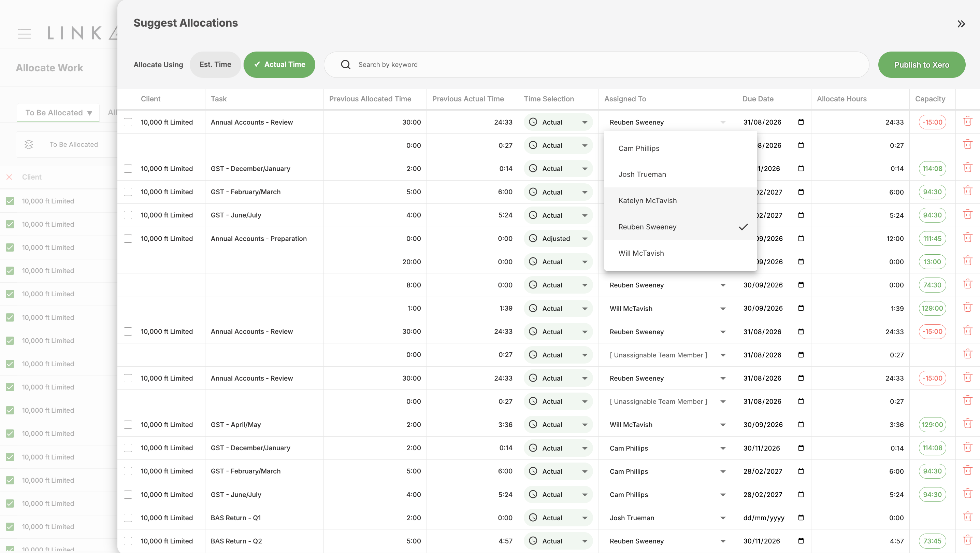Delete the BAS Return - Q2 row
980x553 pixels.
coord(967,540)
